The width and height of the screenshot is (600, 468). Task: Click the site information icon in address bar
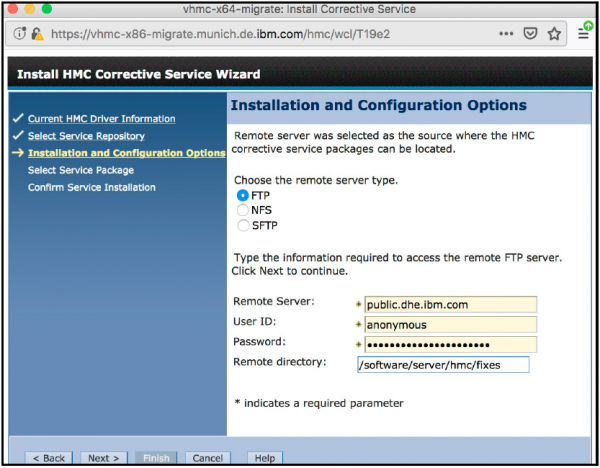20,33
